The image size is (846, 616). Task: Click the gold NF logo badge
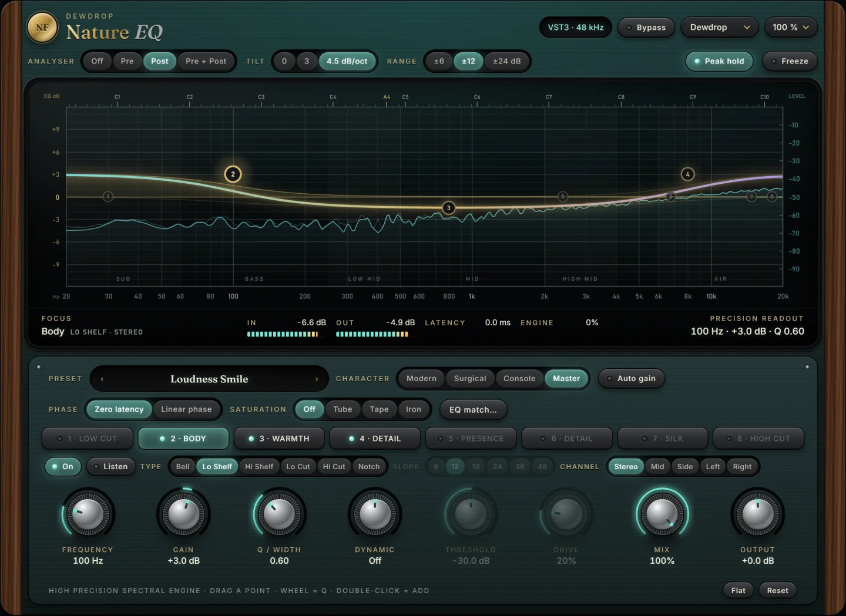(42, 28)
